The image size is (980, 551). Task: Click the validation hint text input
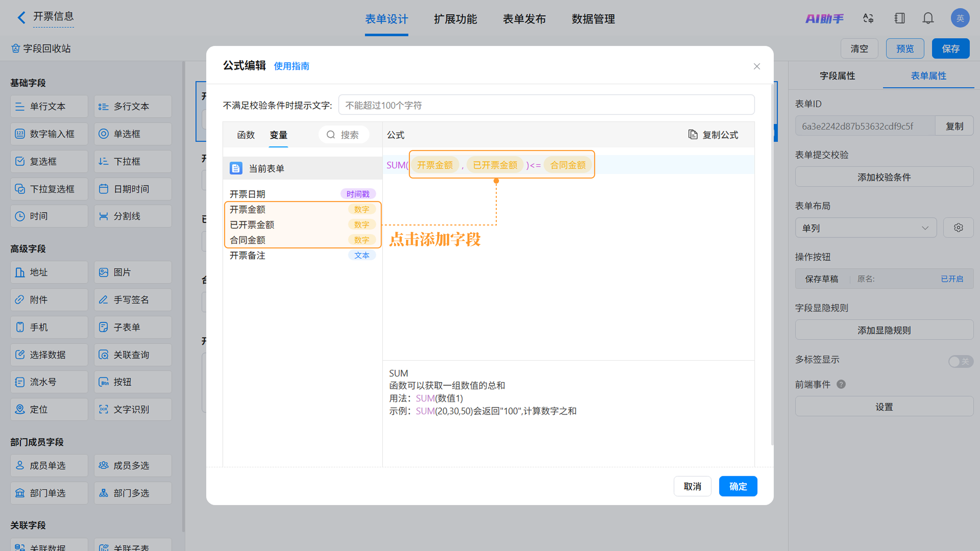coord(546,105)
